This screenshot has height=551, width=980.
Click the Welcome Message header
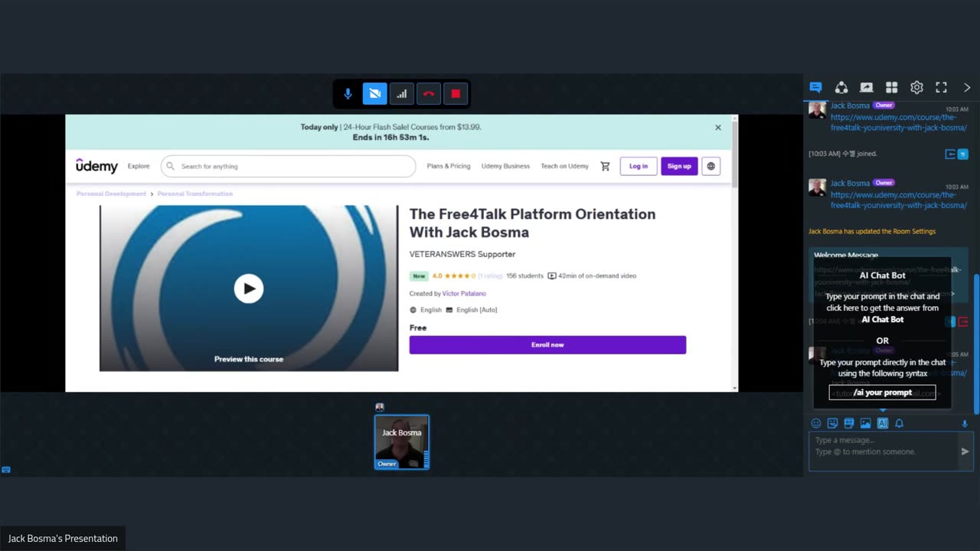pos(846,255)
